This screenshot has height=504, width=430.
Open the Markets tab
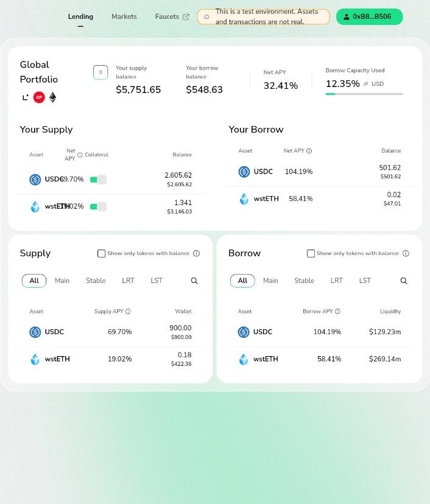tap(124, 16)
